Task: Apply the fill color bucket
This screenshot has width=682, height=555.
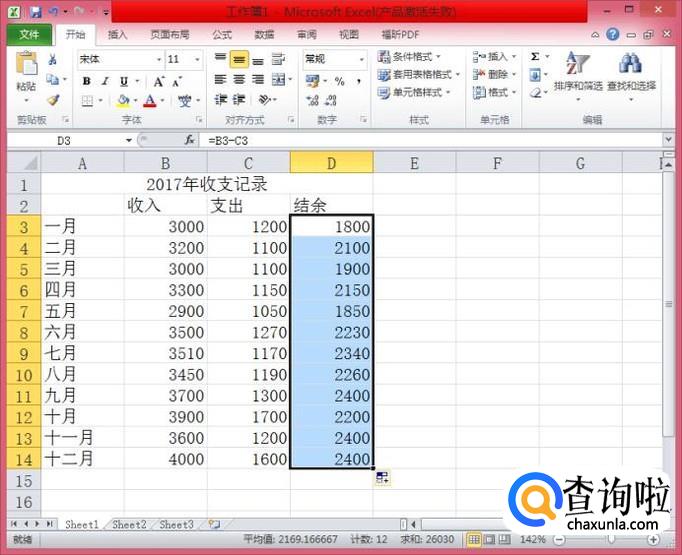Action: pos(124,101)
